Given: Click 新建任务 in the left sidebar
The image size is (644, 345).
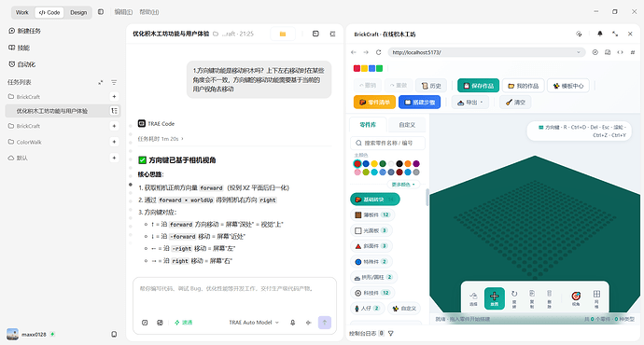Looking at the screenshot, I should [x=24, y=31].
